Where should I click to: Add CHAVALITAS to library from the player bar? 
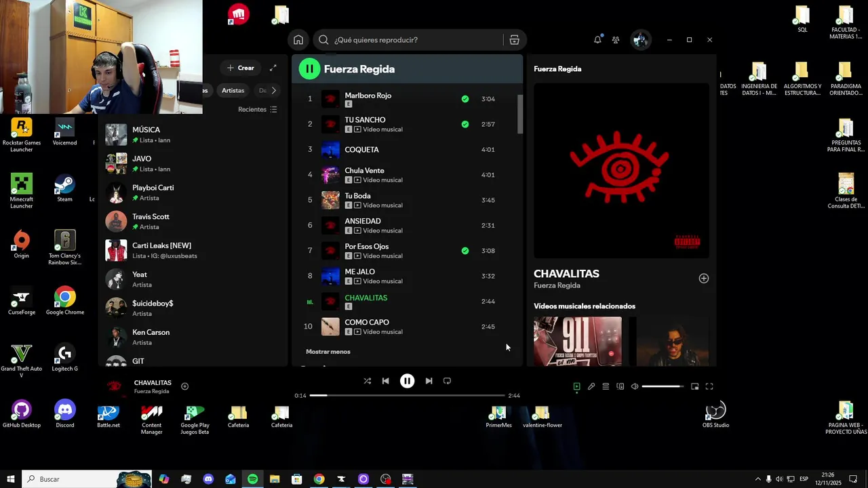click(184, 386)
